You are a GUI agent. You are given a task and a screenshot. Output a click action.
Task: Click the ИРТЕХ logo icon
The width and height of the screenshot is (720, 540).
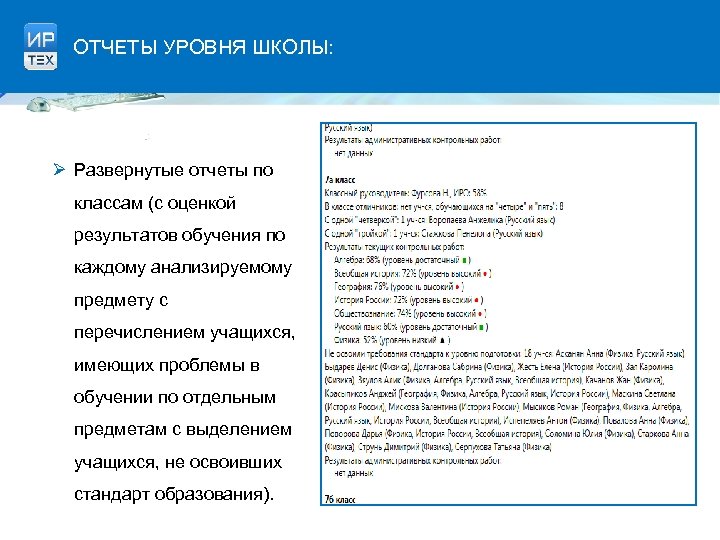point(40,46)
